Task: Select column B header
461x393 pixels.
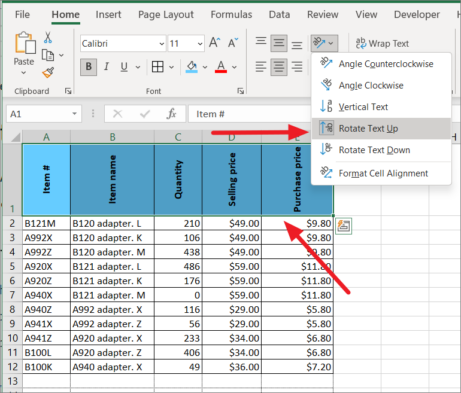Action: point(112,137)
